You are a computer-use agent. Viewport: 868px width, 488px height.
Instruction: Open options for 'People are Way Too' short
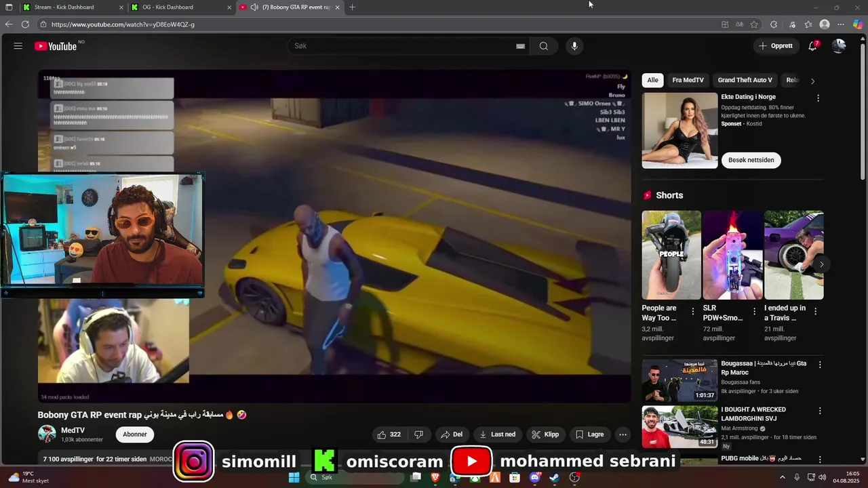[x=692, y=311]
